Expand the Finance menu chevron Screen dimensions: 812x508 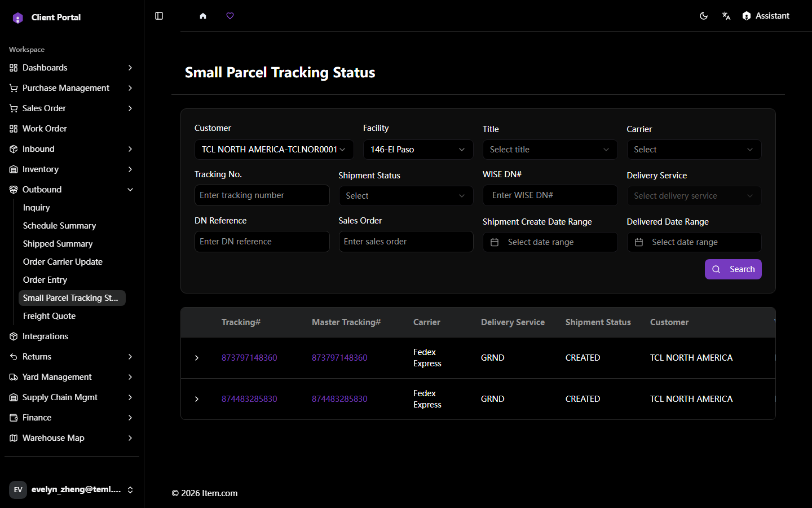coord(130,418)
